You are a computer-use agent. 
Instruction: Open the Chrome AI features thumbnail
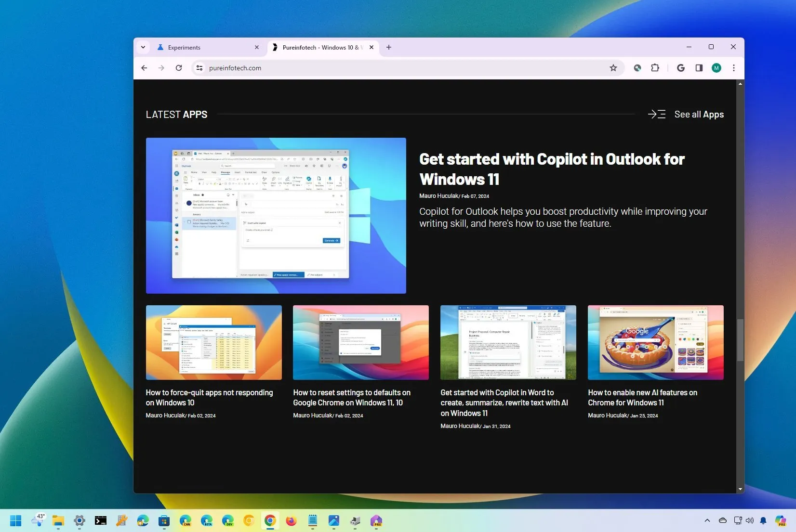(656, 342)
